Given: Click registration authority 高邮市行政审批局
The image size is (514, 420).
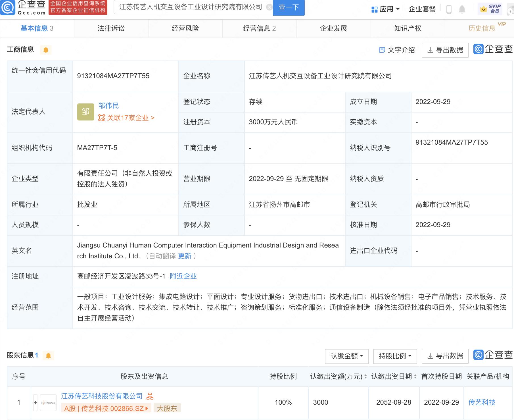Looking at the screenshot, I should coord(442,205).
